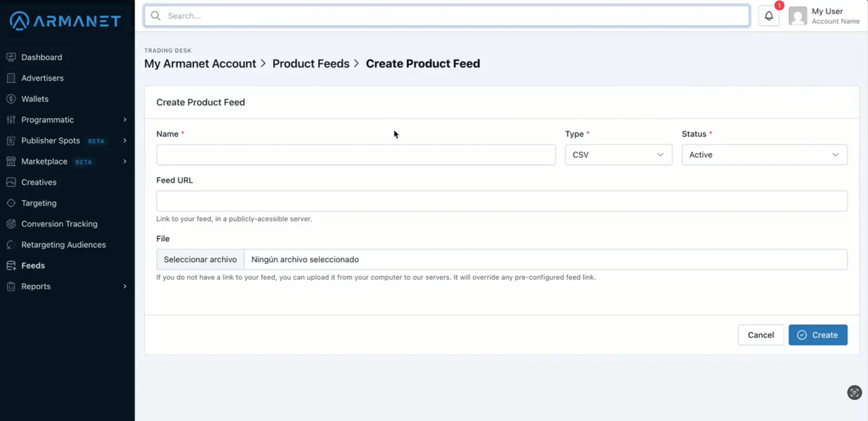Click the user avatar picture

point(797,16)
